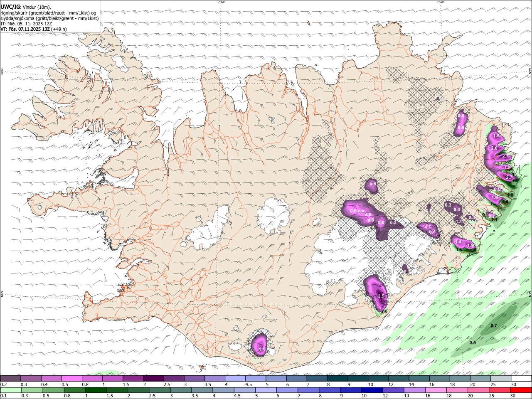Click the 4.5 label under top legend row

[x=249, y=384]
